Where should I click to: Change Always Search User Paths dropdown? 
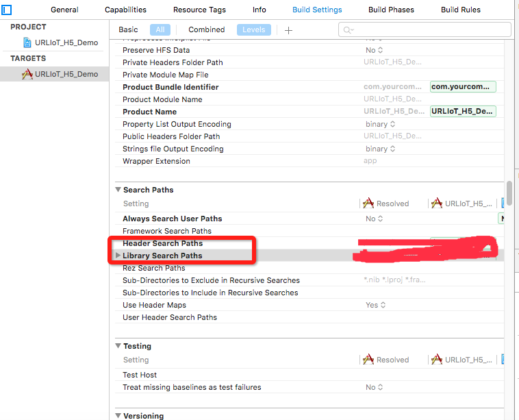[x=375, y=219]
